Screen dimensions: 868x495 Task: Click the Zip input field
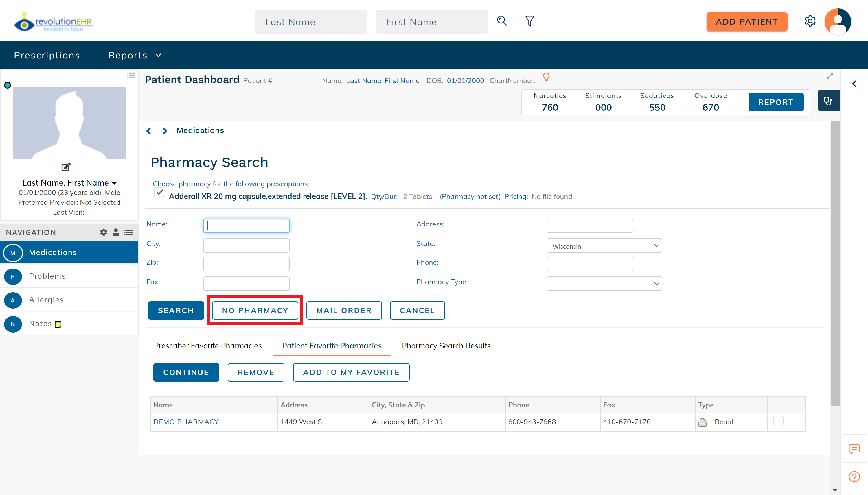tap(246, 264)
